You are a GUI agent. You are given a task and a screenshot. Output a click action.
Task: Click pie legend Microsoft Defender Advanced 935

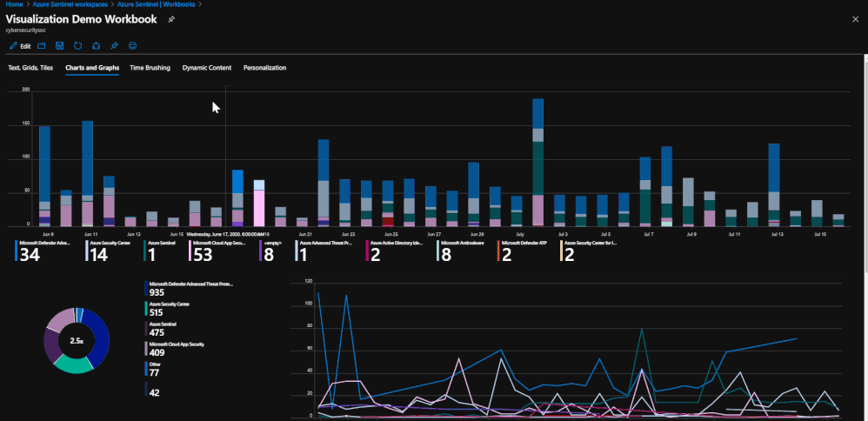tap(190, 288)
